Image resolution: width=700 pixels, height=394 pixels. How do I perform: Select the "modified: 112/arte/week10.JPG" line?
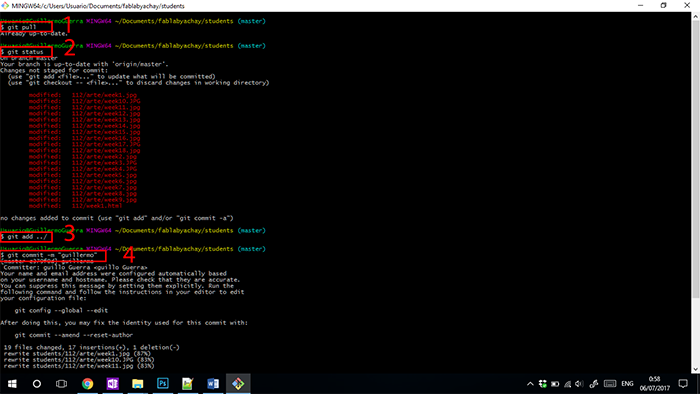pos(85,101)
